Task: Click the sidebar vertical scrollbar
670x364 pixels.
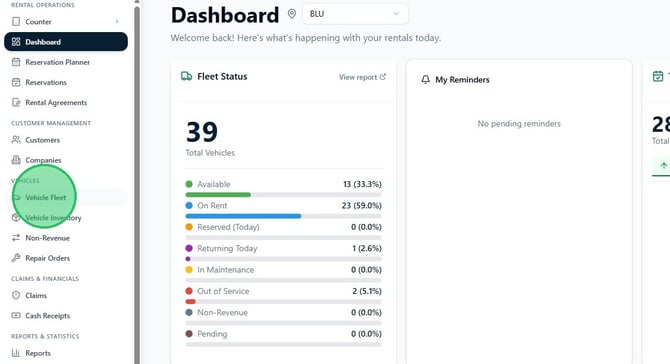Action: 137,184
